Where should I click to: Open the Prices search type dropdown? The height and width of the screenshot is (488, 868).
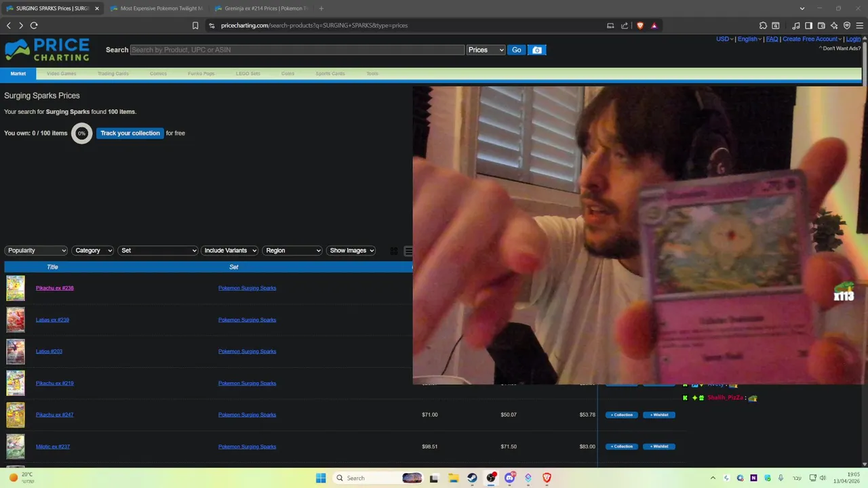(x=486, y=49)
